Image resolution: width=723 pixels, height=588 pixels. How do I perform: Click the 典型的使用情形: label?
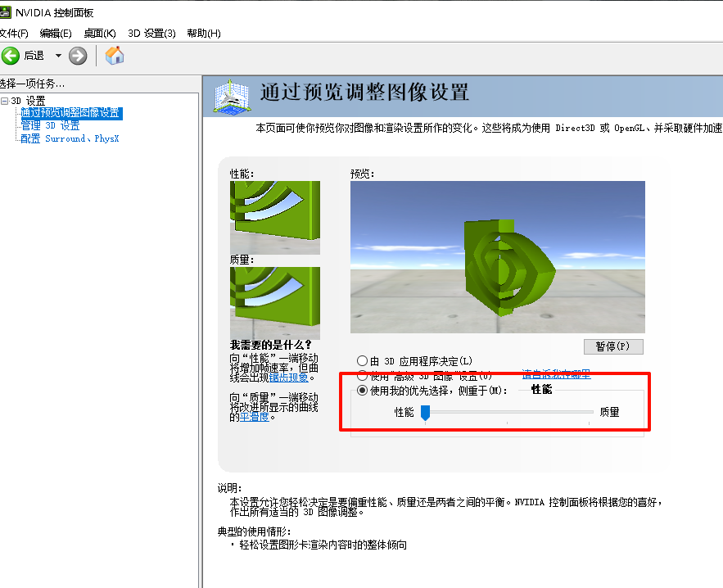point(254,531)
